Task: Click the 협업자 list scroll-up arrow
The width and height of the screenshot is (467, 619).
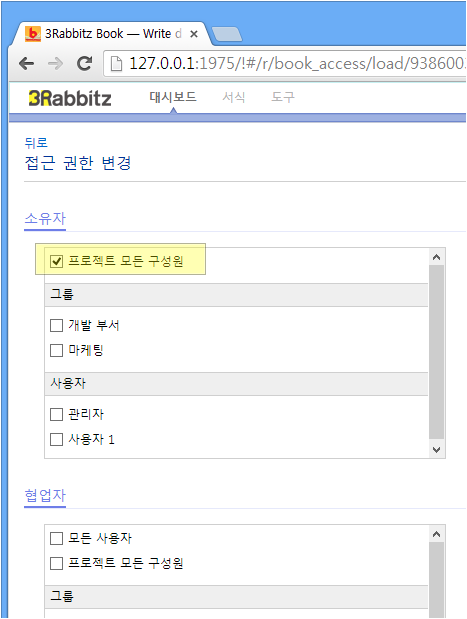Action: tap(436, 535)
